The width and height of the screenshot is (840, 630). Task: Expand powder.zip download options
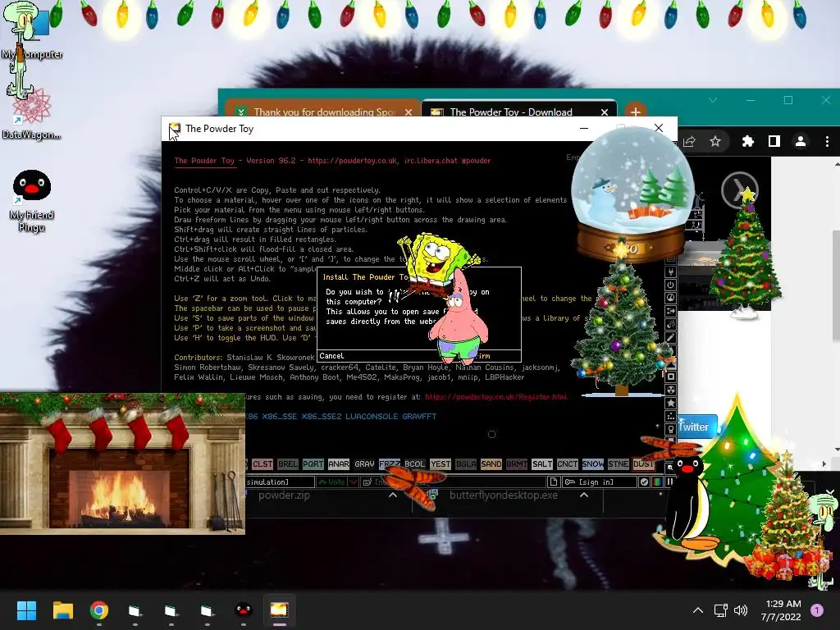[x=393, y=495]
